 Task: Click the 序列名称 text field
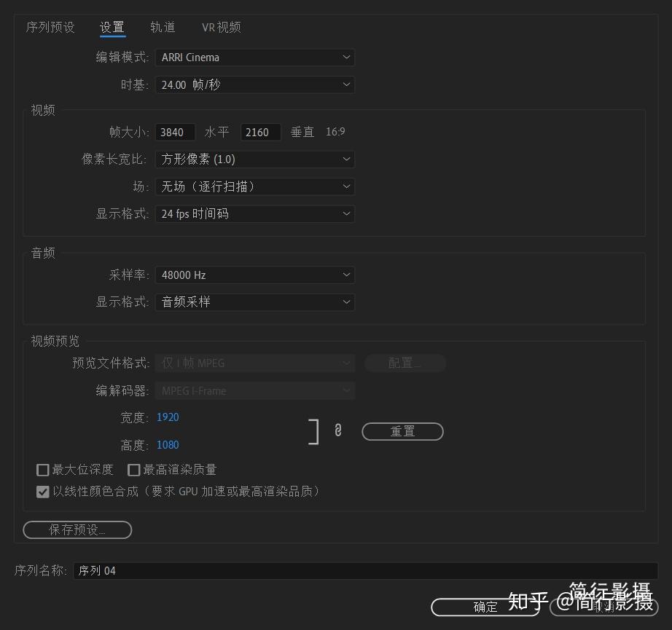(365, 570)
